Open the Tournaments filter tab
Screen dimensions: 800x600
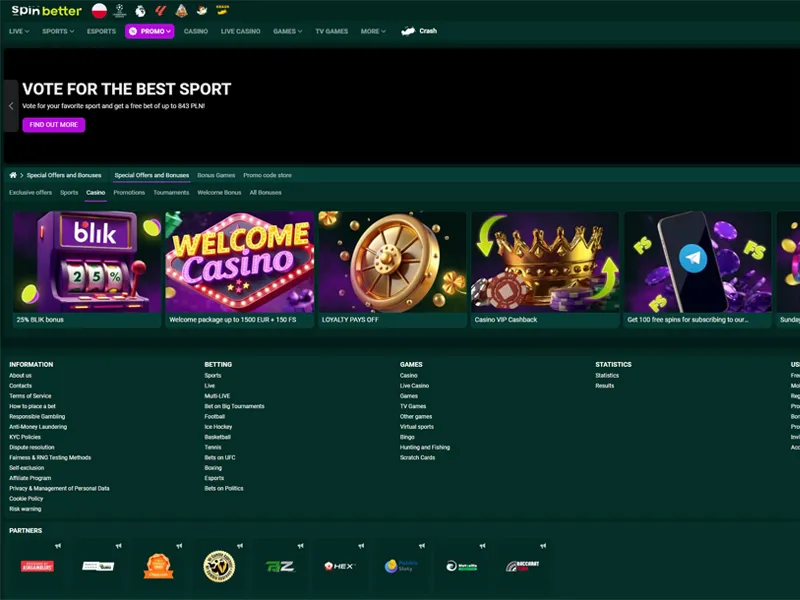pos(171,192)
